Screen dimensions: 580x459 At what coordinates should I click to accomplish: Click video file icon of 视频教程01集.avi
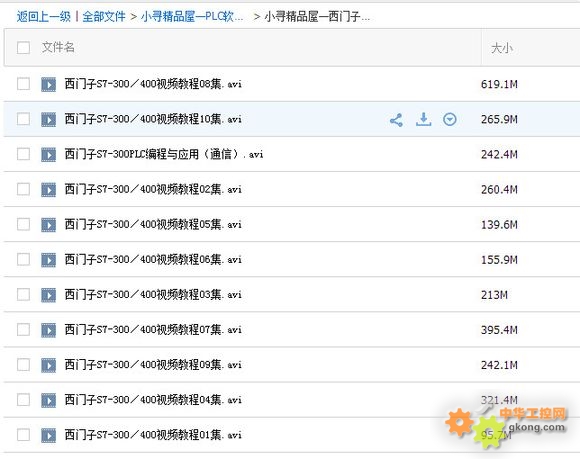48,435
